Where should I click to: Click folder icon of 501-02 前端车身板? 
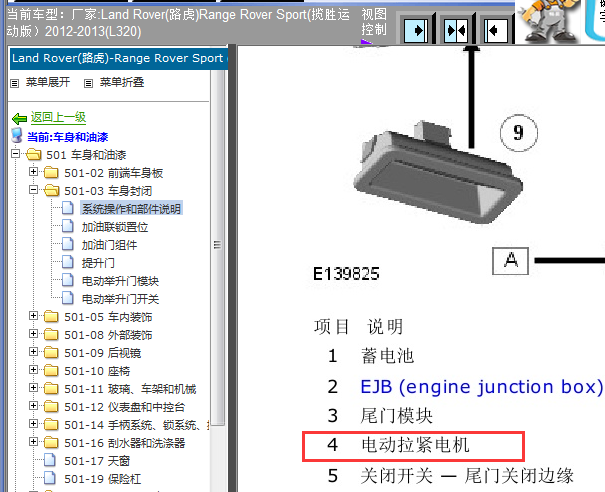pyautogui.click(x=51, y=172)
